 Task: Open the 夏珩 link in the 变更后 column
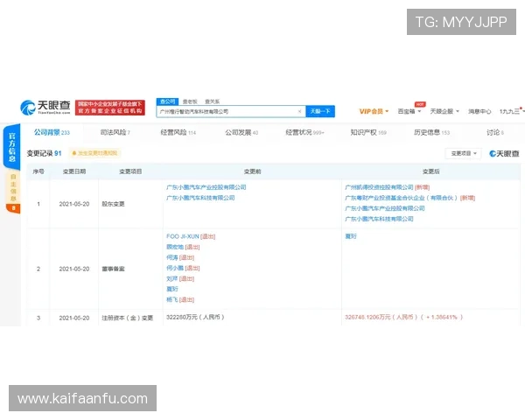pos(351,236)
